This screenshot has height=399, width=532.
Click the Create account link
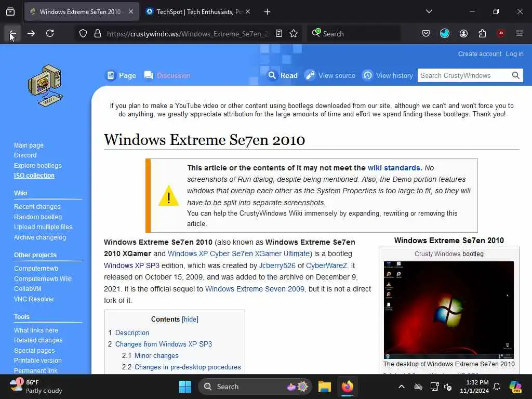[480, 54]
